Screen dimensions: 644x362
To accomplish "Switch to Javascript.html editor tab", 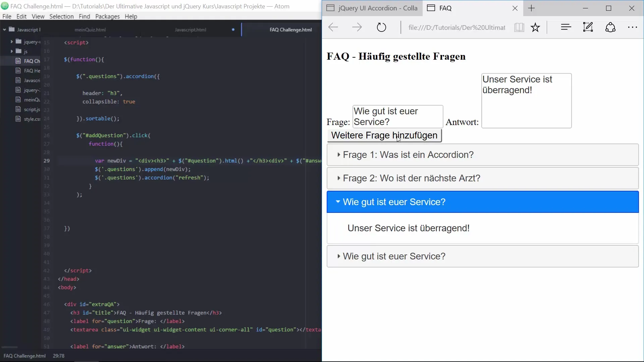I will pyautogui.click(x=191, y=29).
